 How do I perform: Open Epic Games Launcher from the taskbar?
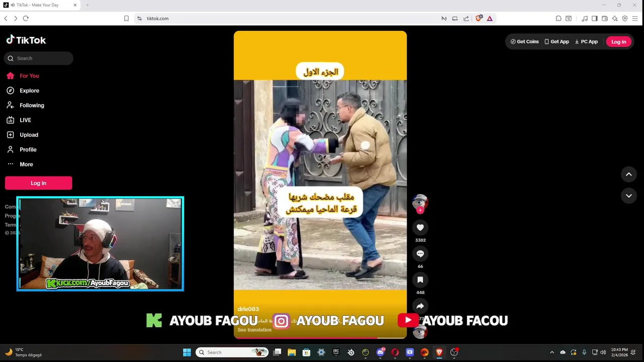336,352
